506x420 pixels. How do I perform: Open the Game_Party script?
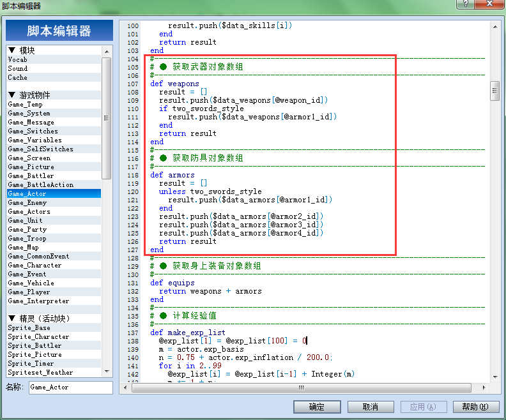point(54,230)
